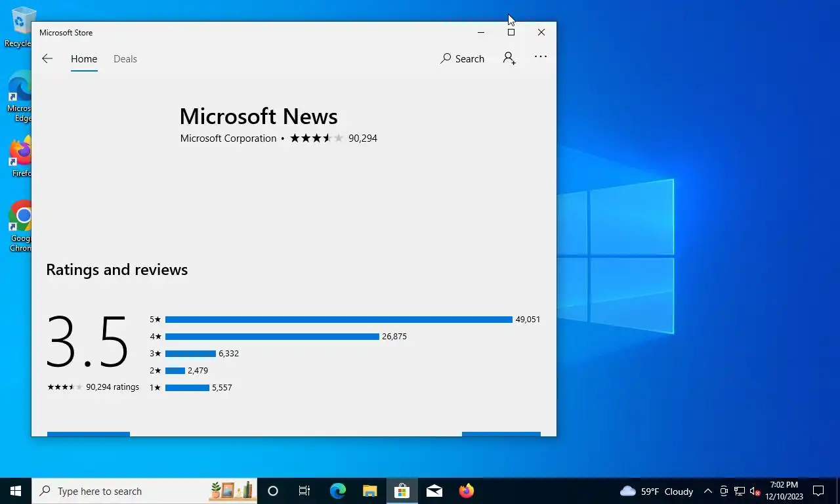Select the Google Chrome desktop shortcut
840x504 pixels.
click(20, 226)
